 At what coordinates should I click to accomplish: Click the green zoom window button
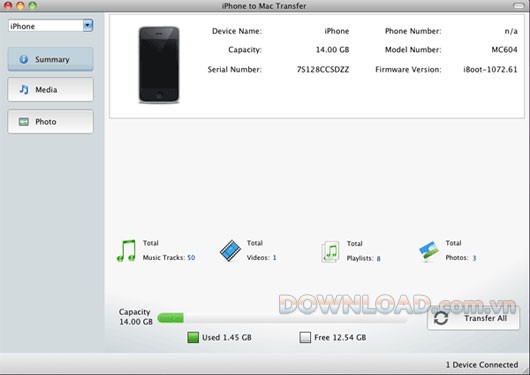click(x=32, y=5)
